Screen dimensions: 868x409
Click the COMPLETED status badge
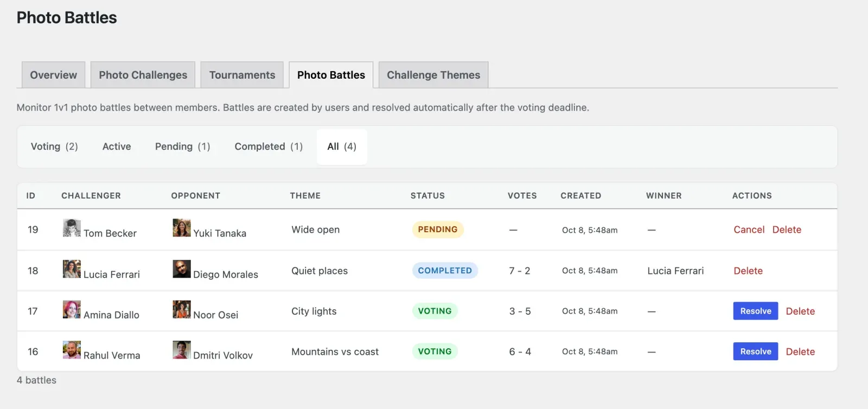pyautogui.click(x=445, y=270)
